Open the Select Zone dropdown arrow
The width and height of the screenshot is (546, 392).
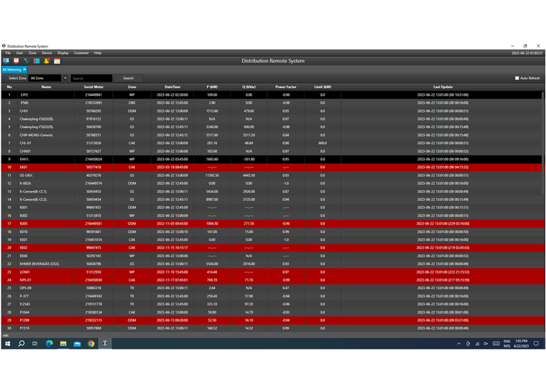point(65,78)
